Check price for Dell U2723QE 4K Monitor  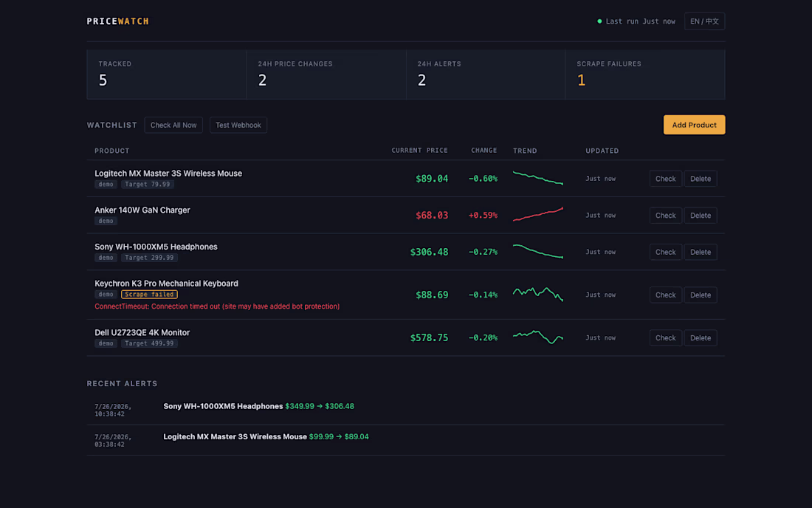coord(665,338)
